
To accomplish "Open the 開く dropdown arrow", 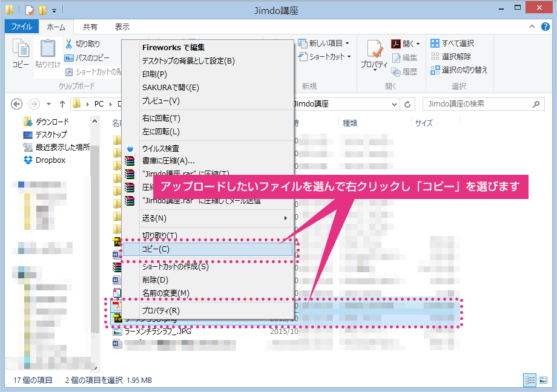I will coord(418,44).
